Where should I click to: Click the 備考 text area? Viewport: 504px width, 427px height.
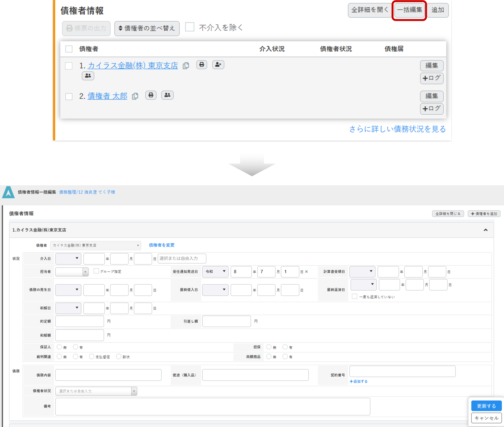(213, 407)
